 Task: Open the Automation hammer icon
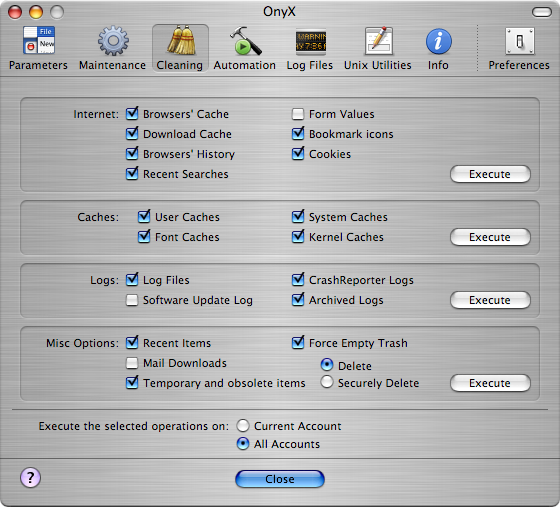245,41
